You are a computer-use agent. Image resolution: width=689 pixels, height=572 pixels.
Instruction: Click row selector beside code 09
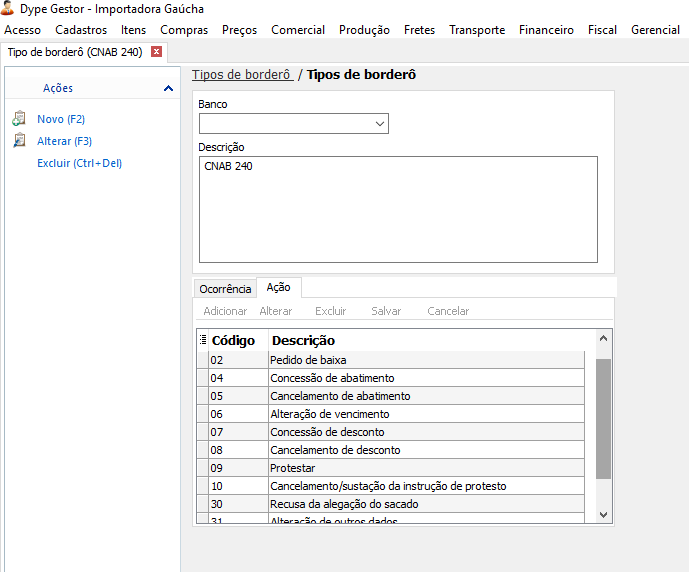203,468
